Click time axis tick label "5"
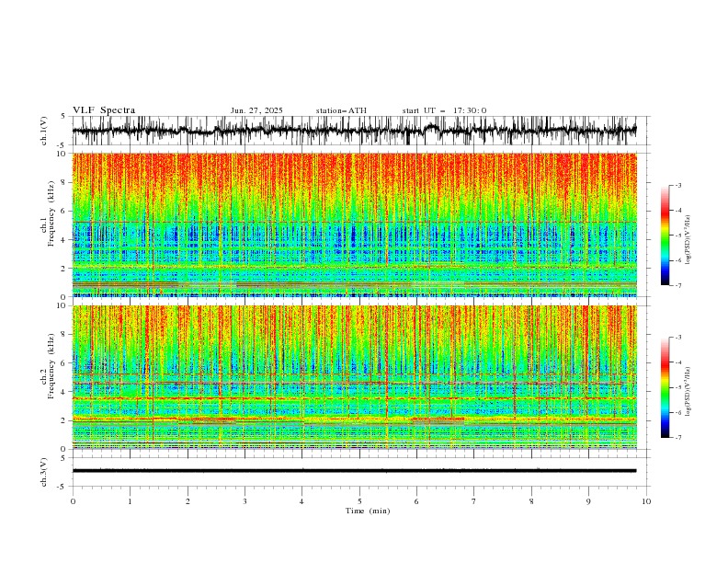Viewport: 728px width, 563px height. click(x=359, y=501)
